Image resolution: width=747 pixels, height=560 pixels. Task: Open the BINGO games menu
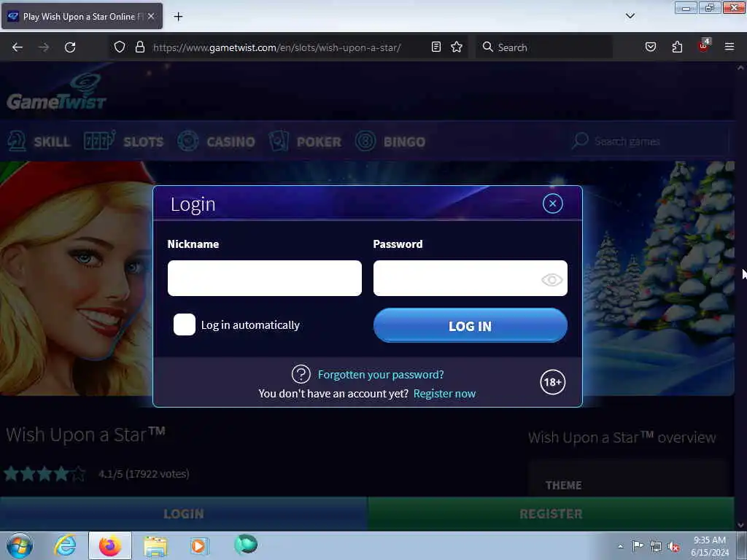390,141
